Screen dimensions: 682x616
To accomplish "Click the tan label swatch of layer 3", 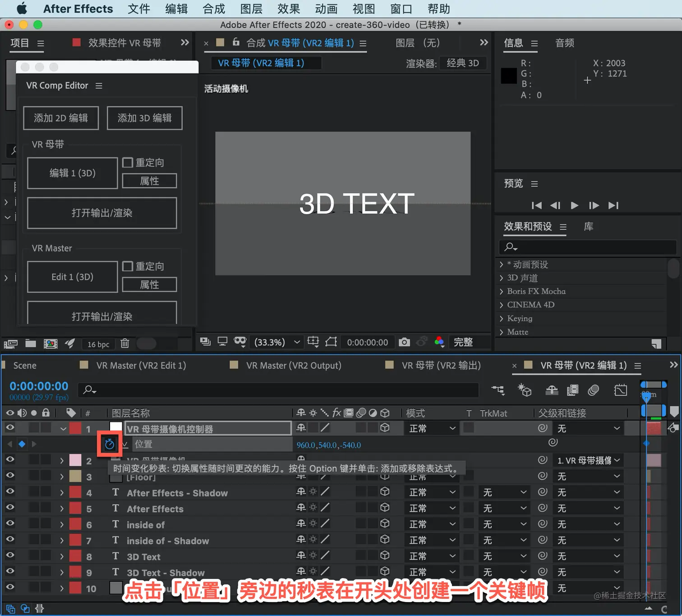I will pyautogui.click(x=75, y=476).
